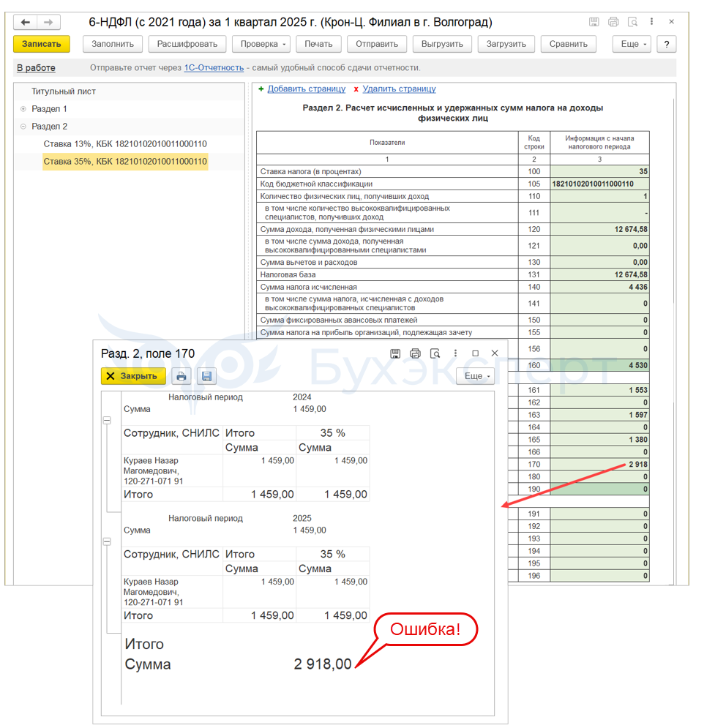Screen dimensions: 715x728
Task: Maximize the field 170 dialog window
Action: click(x=476, y=354)
